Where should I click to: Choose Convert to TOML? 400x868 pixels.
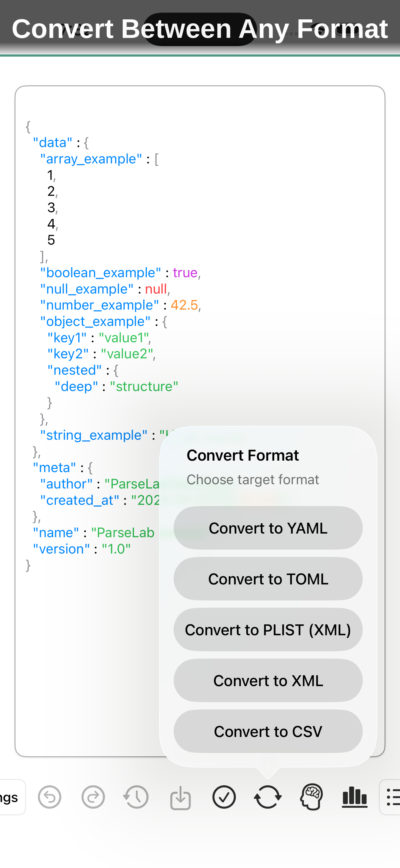268,579
